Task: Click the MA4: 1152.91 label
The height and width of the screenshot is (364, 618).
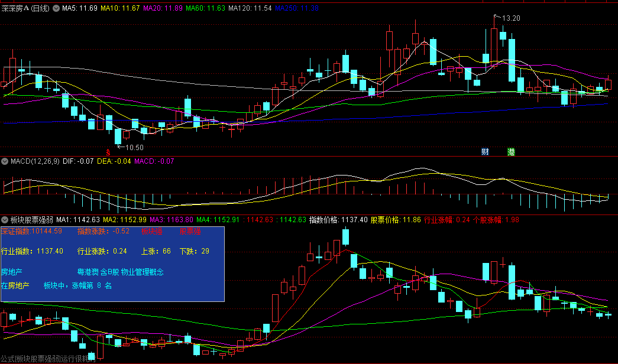Action: pos(218,220)
